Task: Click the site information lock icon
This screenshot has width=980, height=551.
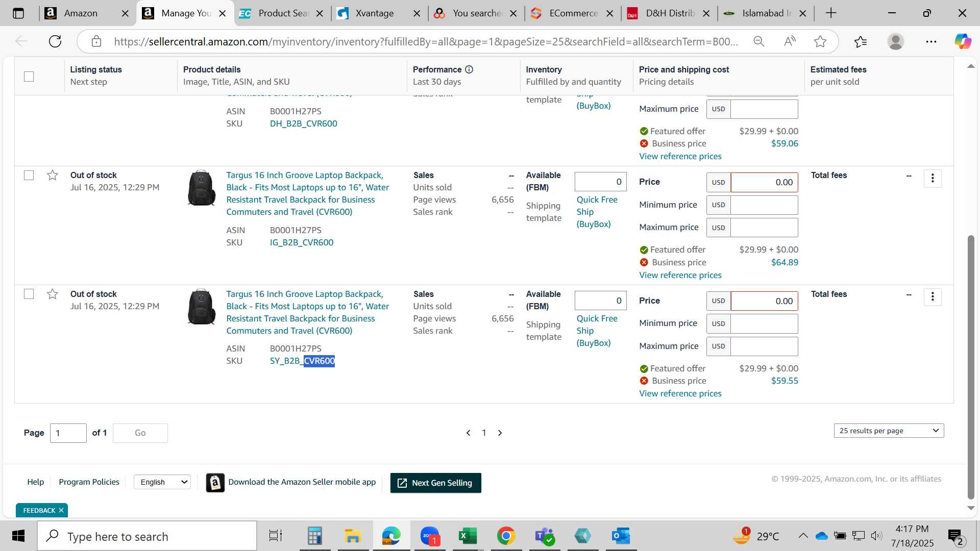Action: click(x=96, y=41)
